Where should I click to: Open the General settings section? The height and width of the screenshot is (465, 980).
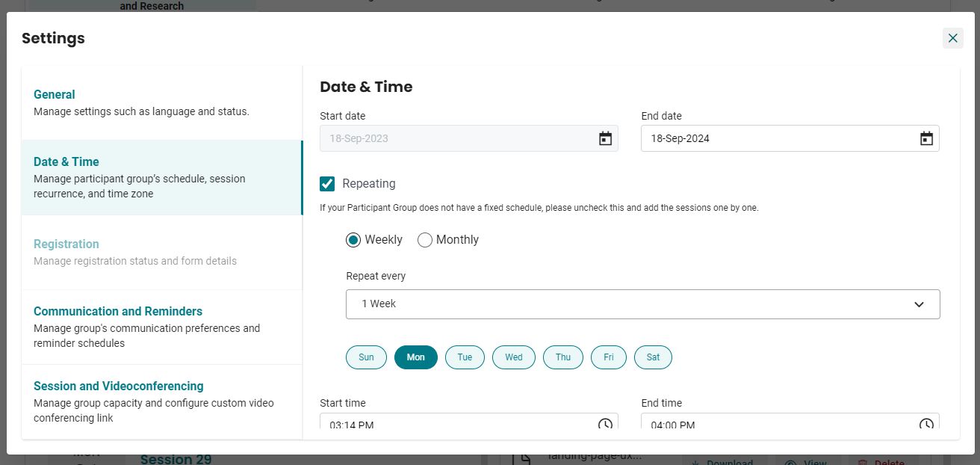point(162,103)
